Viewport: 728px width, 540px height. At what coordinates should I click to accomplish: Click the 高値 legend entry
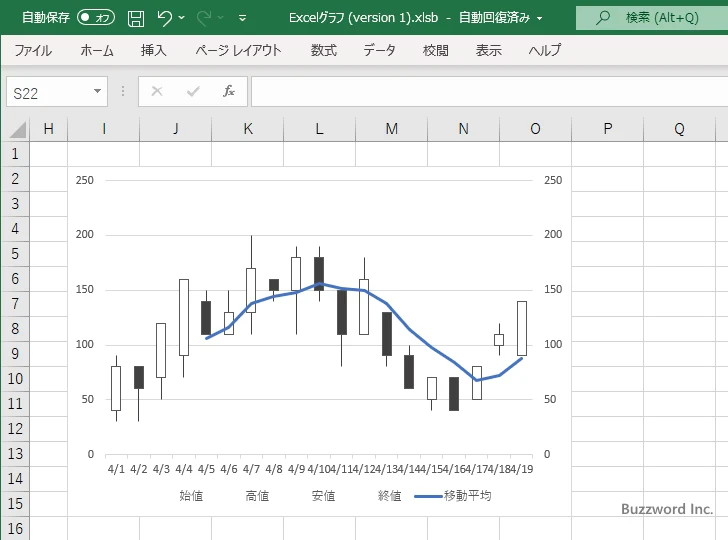pos(257,496)
